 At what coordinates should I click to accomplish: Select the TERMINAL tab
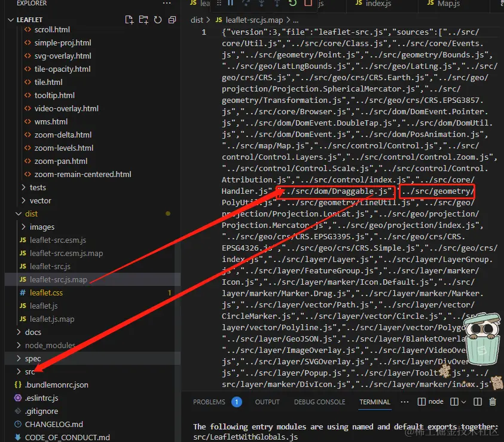(x=374, y=402)
